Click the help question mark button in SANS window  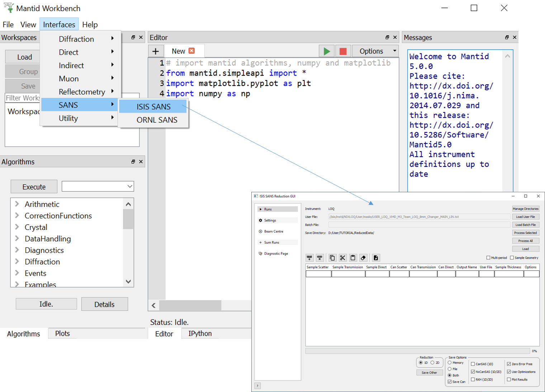257,386
